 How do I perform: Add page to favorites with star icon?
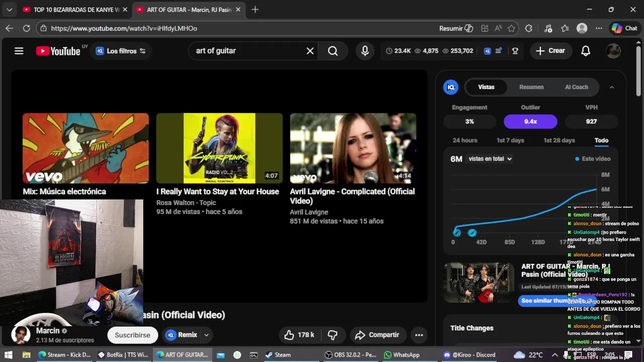click(512, 28)
